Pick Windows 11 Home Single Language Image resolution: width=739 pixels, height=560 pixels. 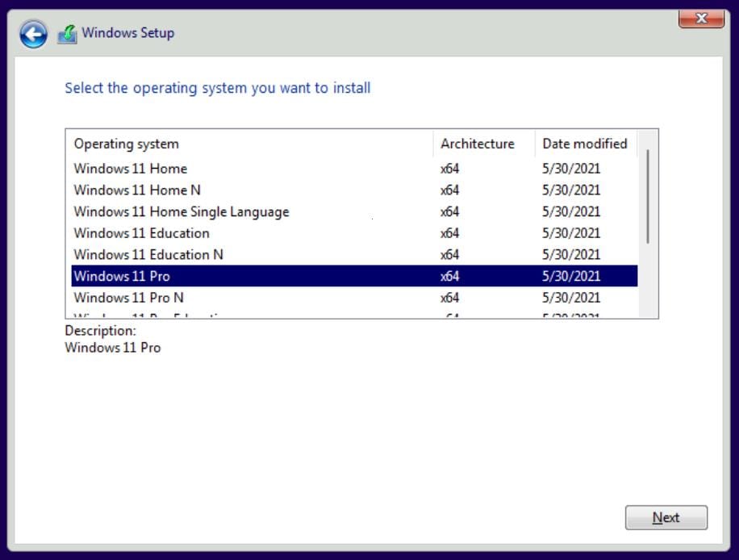(x=354, y=212)
